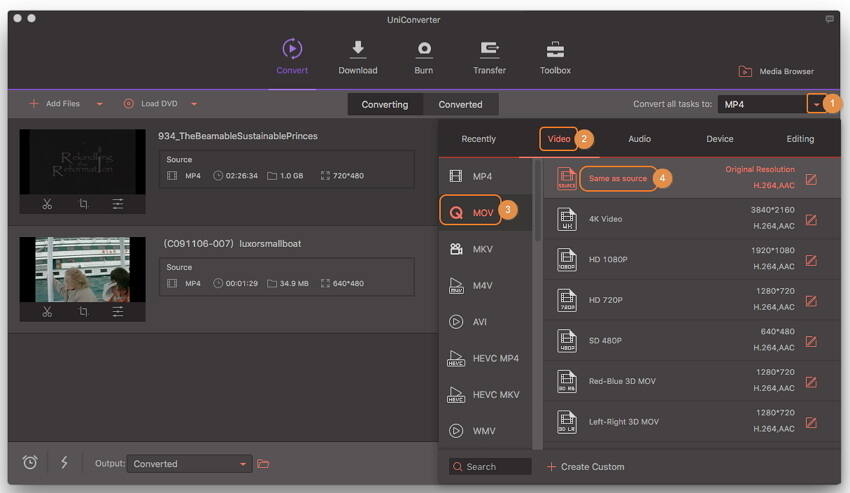
Task: Select the Same as source preset
Action: point(692,178)
